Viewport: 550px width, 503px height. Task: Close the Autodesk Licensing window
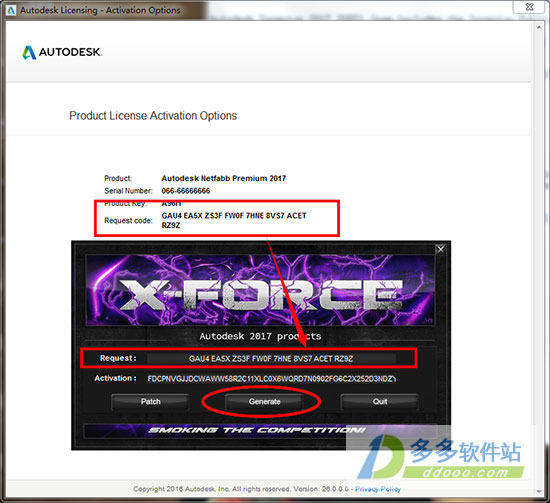[530, 6]
